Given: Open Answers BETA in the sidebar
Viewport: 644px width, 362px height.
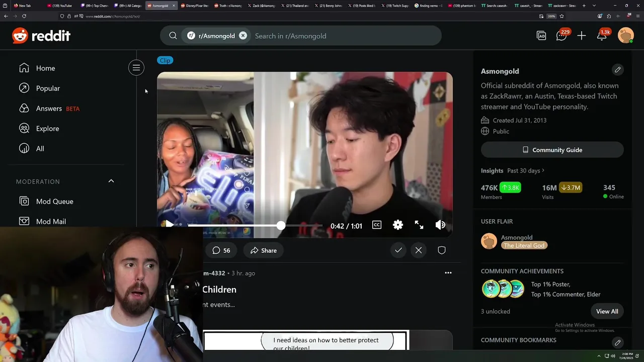Looking at the screenshot, I should point(49,108).
